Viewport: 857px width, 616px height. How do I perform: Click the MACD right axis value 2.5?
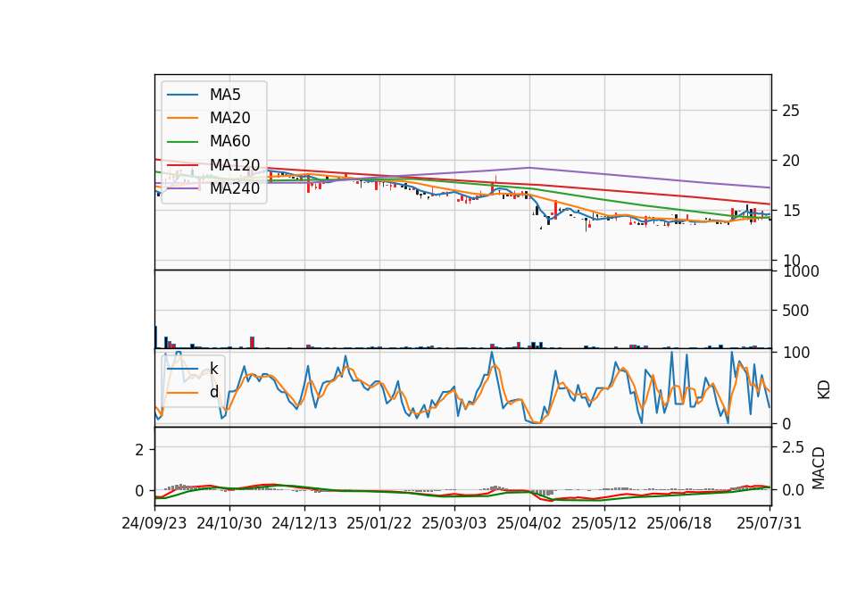point(793,447)
